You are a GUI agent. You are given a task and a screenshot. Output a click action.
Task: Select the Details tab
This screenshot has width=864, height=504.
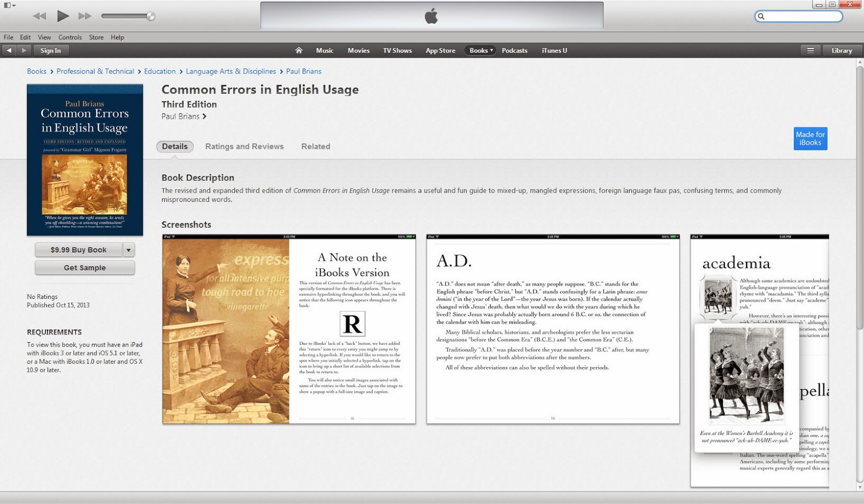tap(175, 146)
